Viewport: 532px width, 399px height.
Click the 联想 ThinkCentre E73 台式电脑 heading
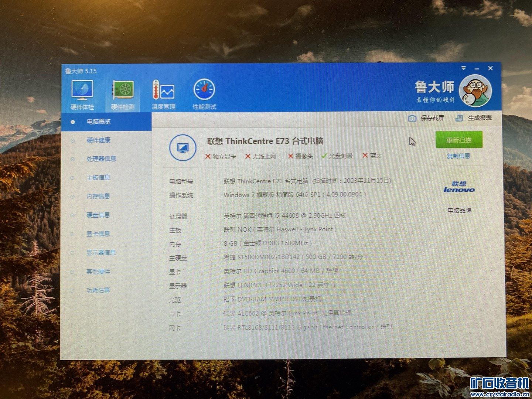click(x=265, y=141)
